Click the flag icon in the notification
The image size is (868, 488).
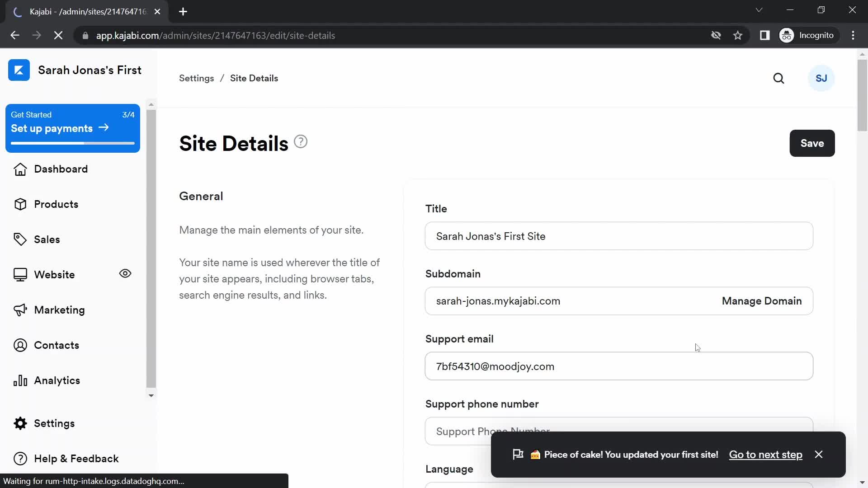[518, 455]
